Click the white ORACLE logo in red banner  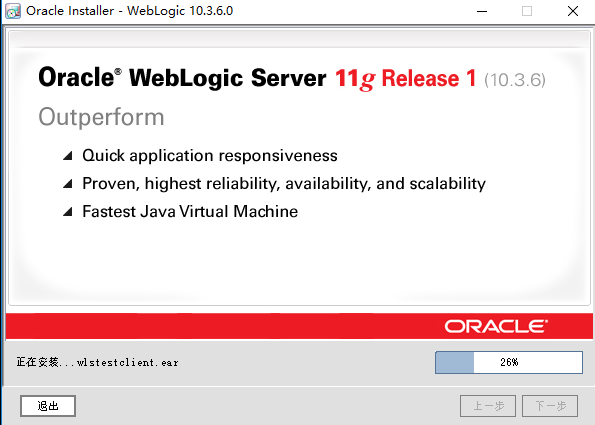tap(496, 326)
